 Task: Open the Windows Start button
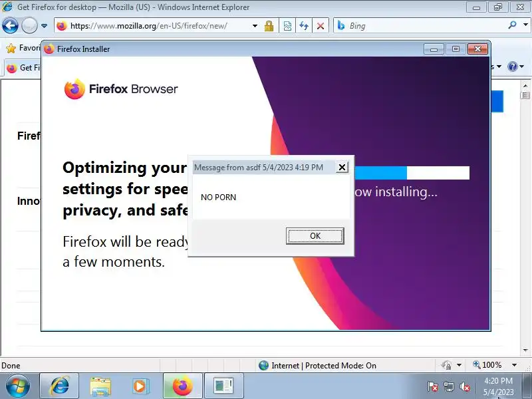click(18, 386)
